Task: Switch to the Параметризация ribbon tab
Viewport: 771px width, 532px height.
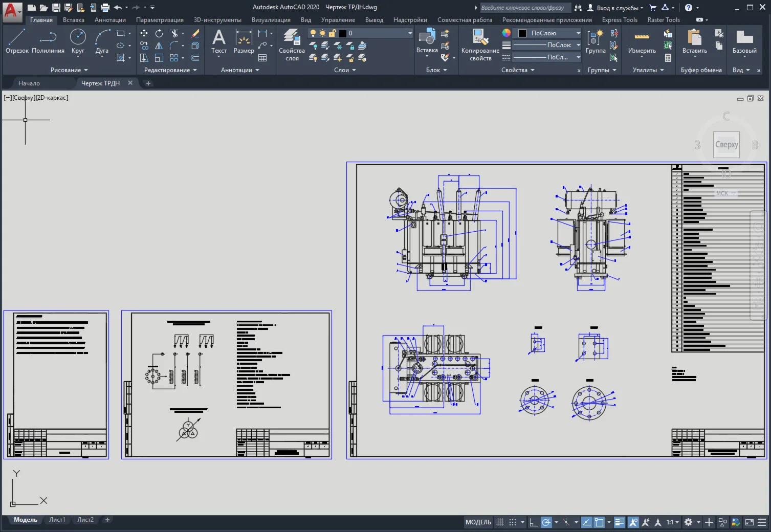Action: tap(160, 20)
